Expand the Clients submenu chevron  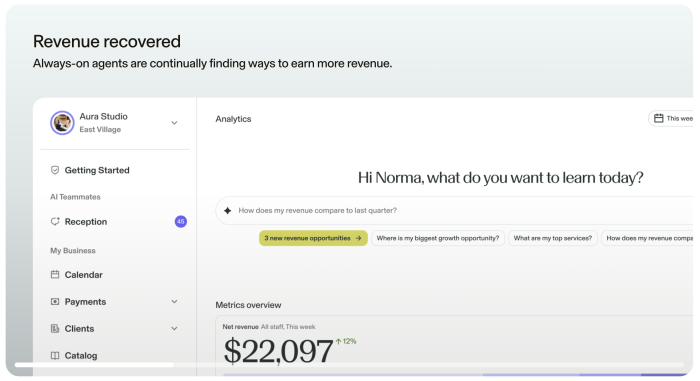tap(175, 329)
